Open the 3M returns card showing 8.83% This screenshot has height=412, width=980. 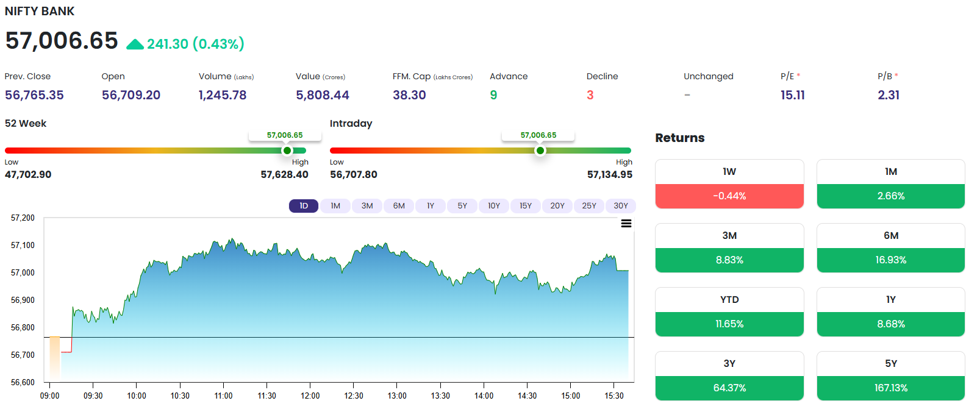(729, 248)
